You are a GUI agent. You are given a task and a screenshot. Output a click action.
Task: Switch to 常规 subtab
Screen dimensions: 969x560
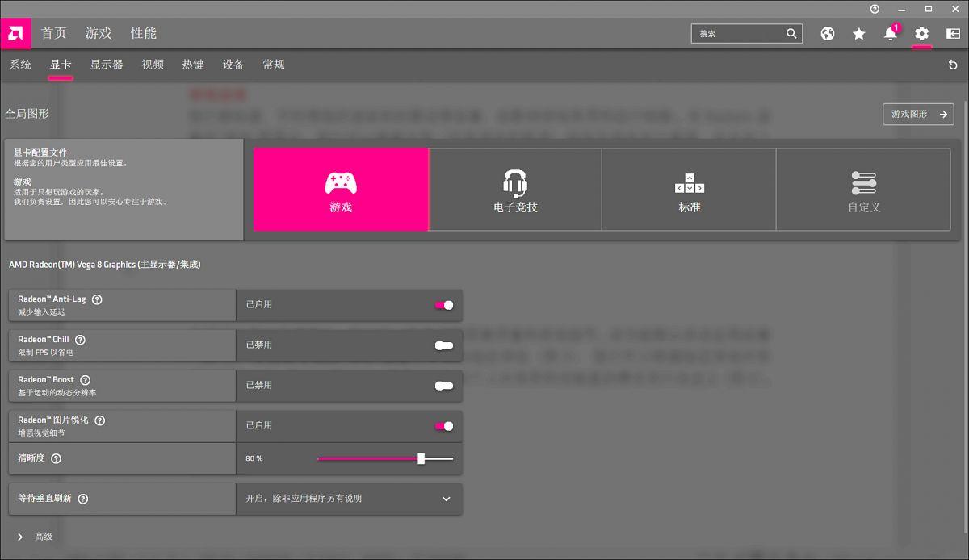tap(274, 65)
